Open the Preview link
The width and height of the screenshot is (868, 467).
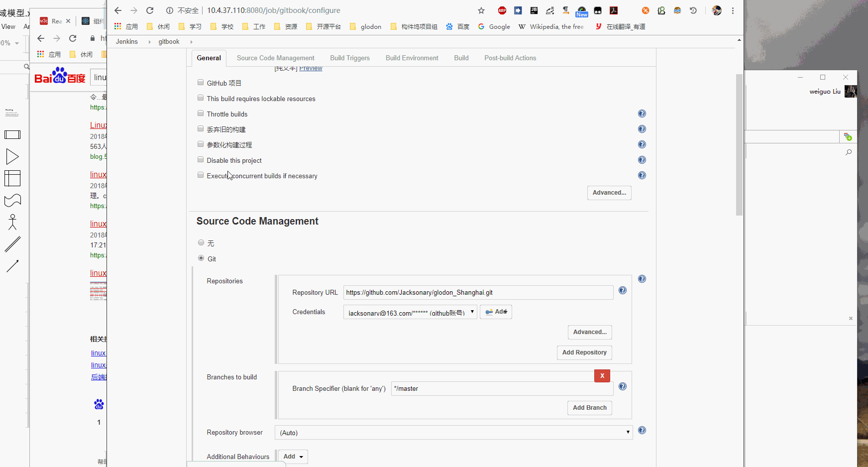311,68
